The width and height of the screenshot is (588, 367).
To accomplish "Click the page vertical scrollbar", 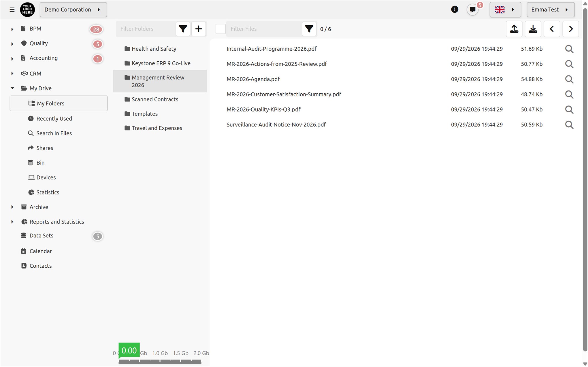I will [585, 180].
